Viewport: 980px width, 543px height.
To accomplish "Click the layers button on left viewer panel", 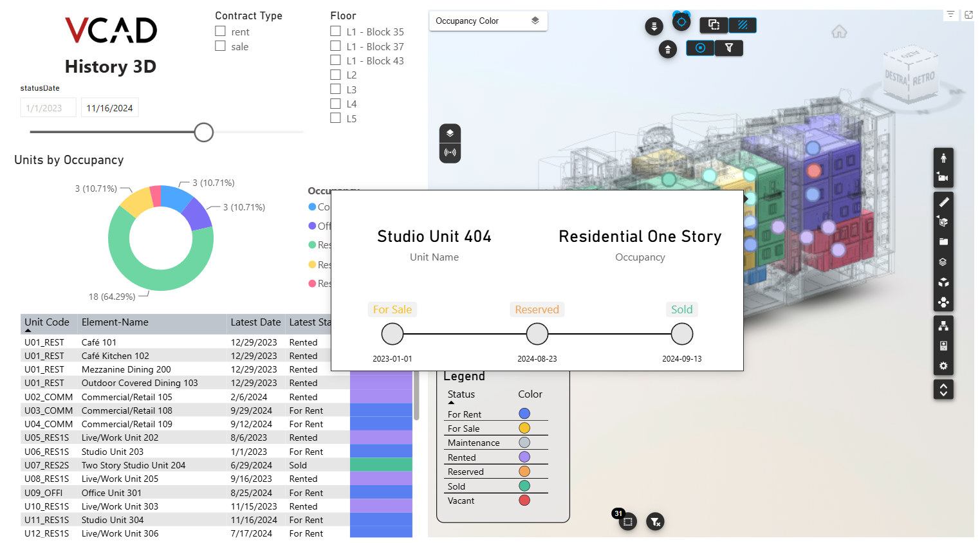I will tap(450, 133).
